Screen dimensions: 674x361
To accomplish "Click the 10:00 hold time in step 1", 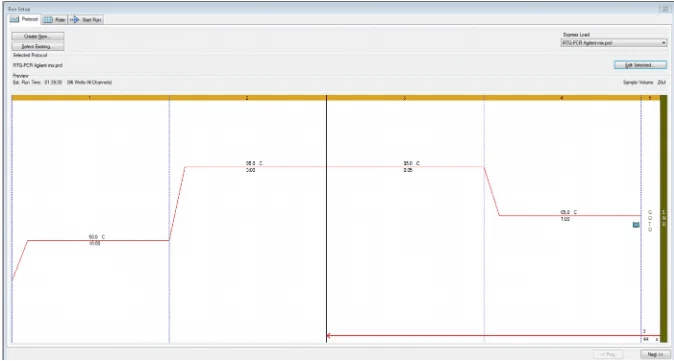I will pyautogui.click(x=94, y=244).
